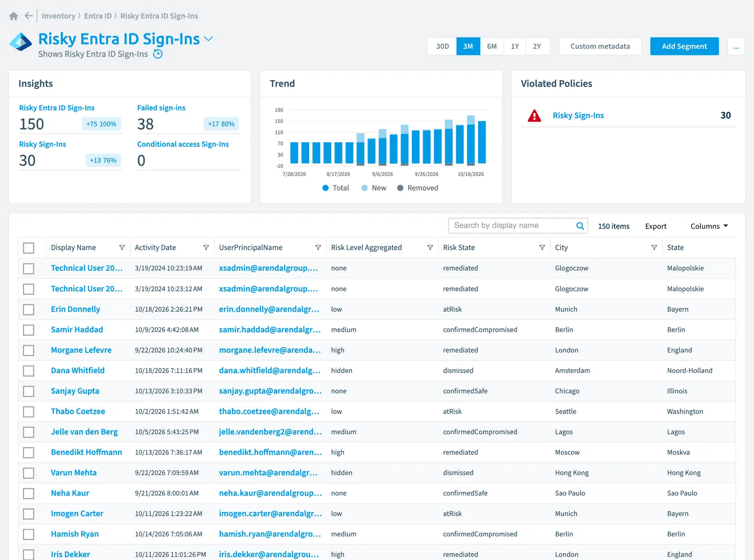Select the Morgane Lefevre row checkbox

click(29, 350)
